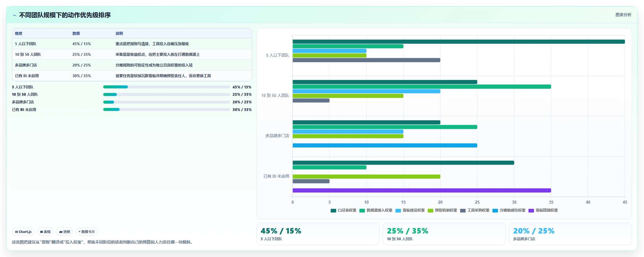Click the progress bar for 5 人以下团队
The image size is (644, 257).
pyautogui.click(x=167, y=87)
